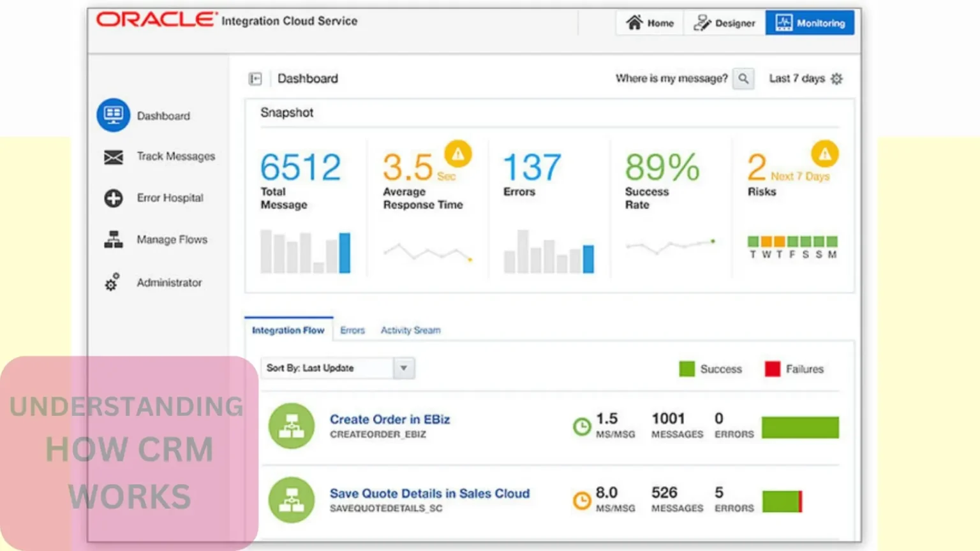Screen dimensions: 980x551
Task: Open the Activity Stream tab
Action: click(411, 330)
